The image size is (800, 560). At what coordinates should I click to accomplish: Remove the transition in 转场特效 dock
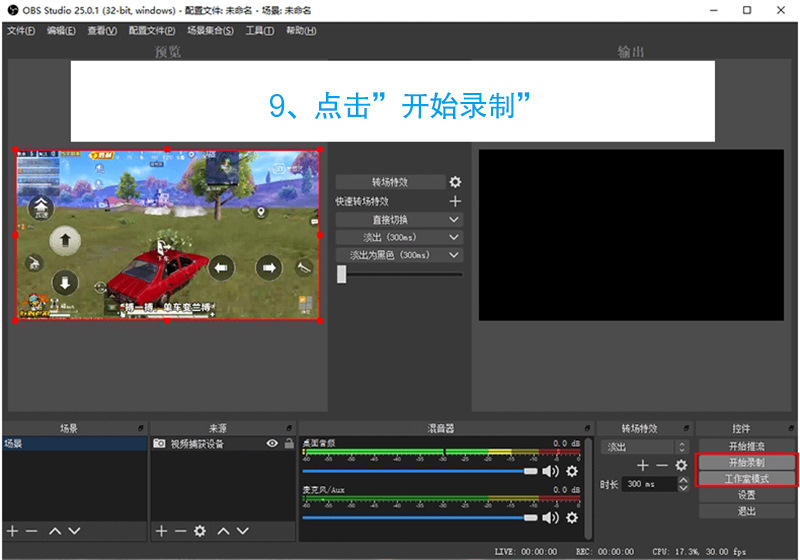coord(662,465)
